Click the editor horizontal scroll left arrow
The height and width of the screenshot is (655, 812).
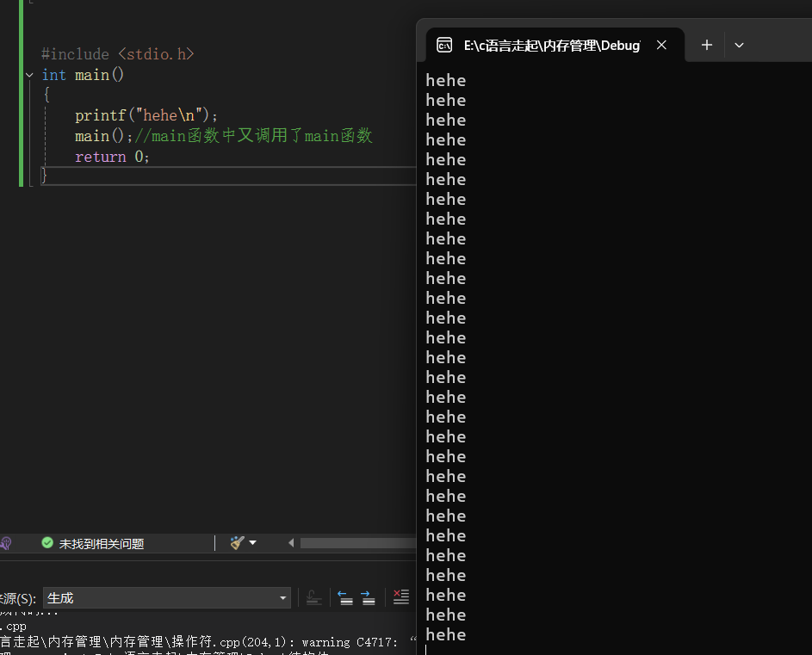point(291,542)
